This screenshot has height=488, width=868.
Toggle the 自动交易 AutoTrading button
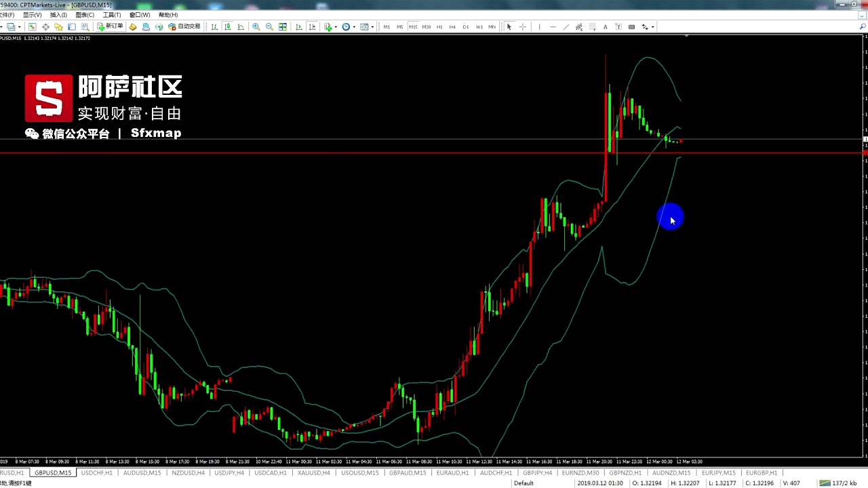point(184,27)
